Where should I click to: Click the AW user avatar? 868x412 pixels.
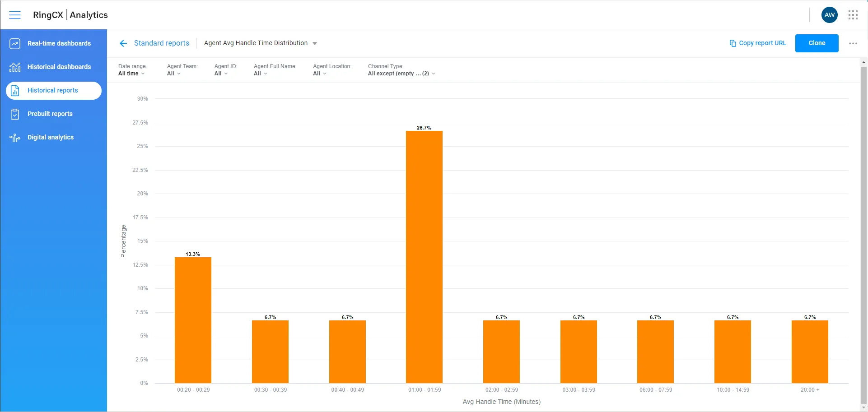(x=830, y=14)
